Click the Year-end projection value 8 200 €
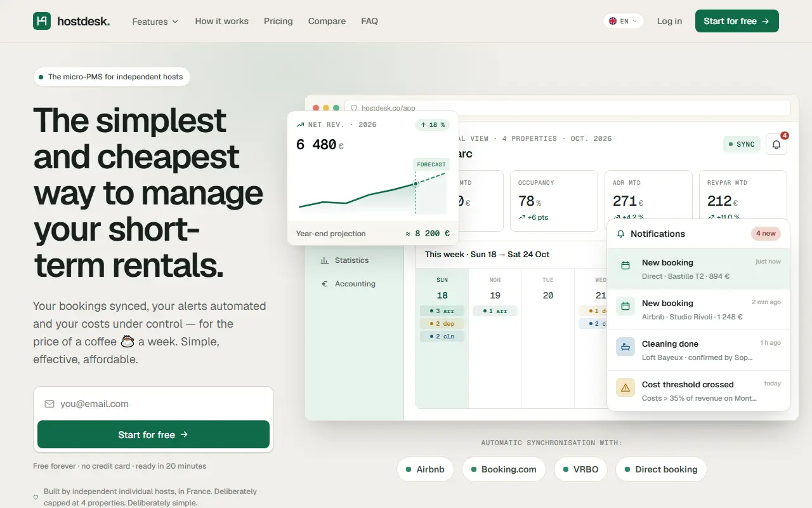The width and height of the screenshot is (812, 508). [428, 234]
